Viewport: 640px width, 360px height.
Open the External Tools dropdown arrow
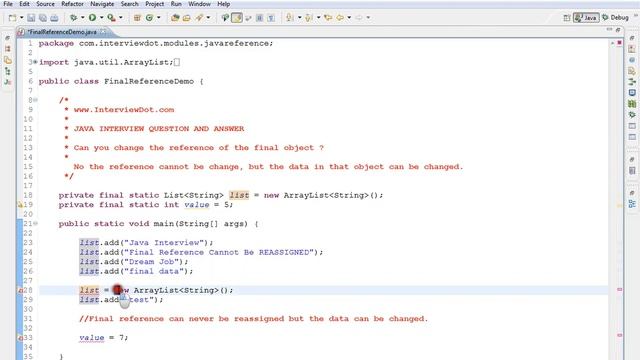coord(120,18)
